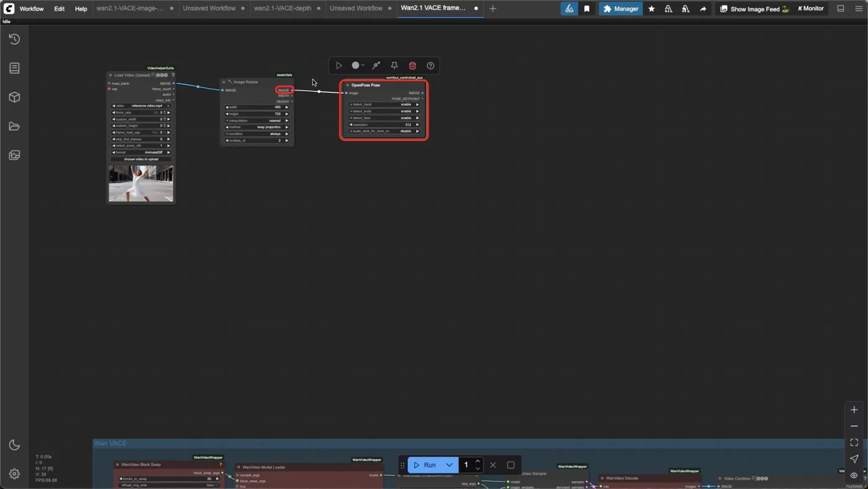This screenshot has width=868, height=489.
Task: Toggle link visibility eye icon
Action: pyautogui.click(x=854, y=475)
